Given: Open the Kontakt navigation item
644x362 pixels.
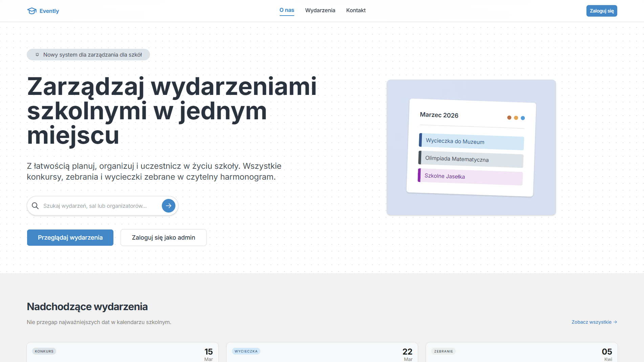Looking at the screenshot, I should coord(356,11).
